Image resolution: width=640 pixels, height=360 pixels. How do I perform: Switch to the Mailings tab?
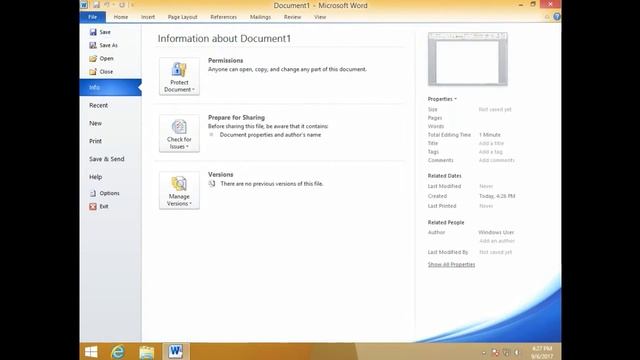point(260,17)
